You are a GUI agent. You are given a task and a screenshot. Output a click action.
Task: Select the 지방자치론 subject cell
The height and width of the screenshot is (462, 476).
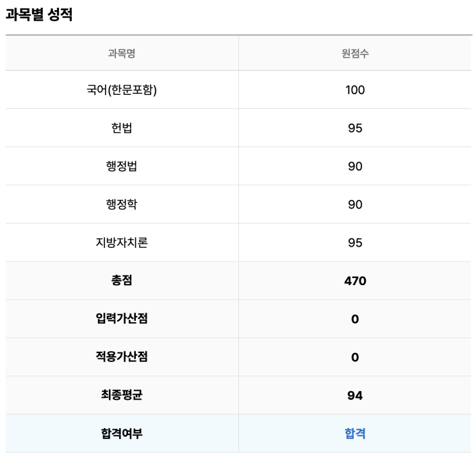(x=122, y=243)
